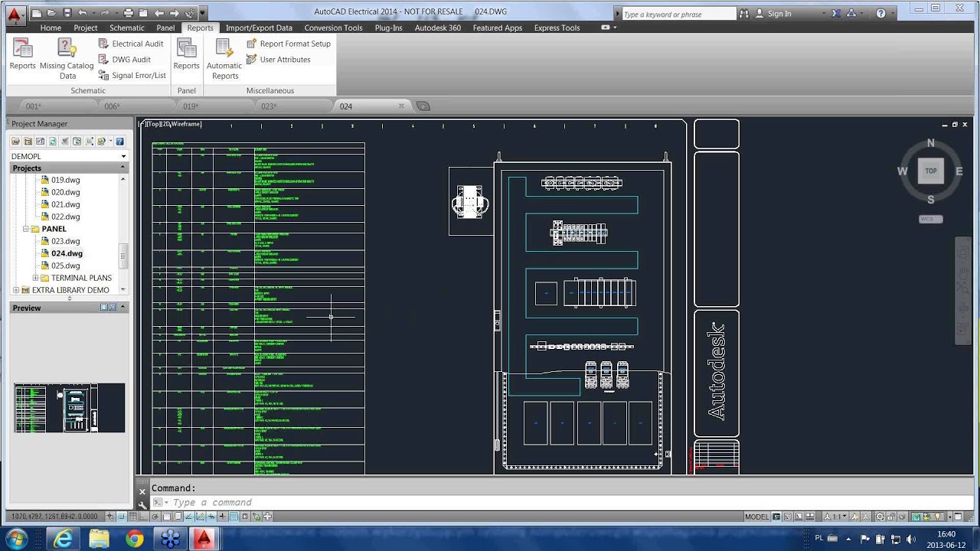Image resolution: width=980 pixels, height=551 pixels.
Task: Click the MODEL space button in status bar
Action: point(756,517)
